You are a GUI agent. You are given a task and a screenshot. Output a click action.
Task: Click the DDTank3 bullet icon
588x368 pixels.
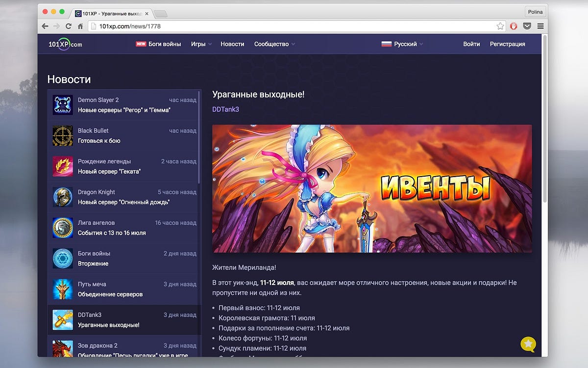point(63,320)
